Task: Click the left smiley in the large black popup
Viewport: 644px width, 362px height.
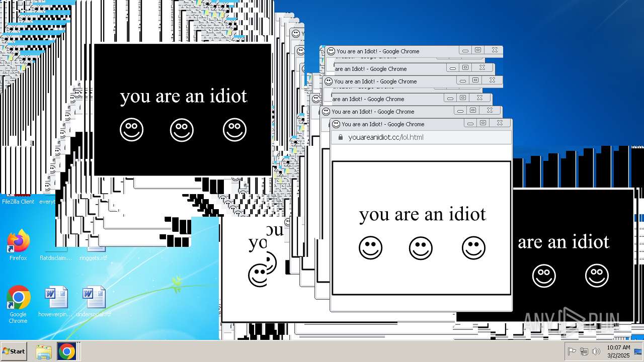Action: 132,130
